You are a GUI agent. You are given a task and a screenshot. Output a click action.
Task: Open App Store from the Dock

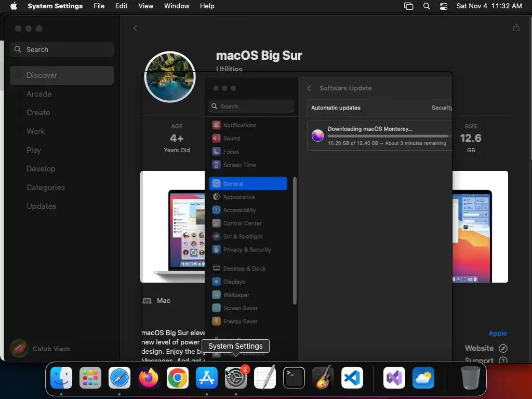point(207,378)
